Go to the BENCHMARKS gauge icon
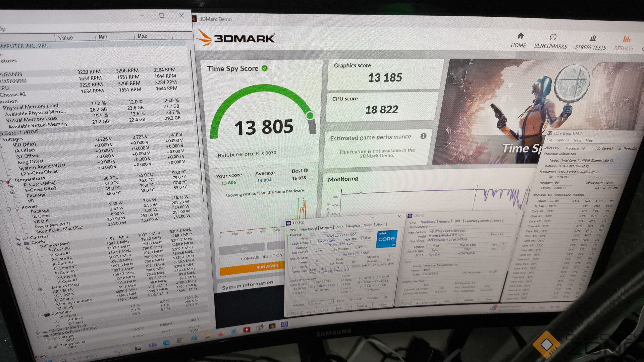The image size is (644, 362). [553, 37]
